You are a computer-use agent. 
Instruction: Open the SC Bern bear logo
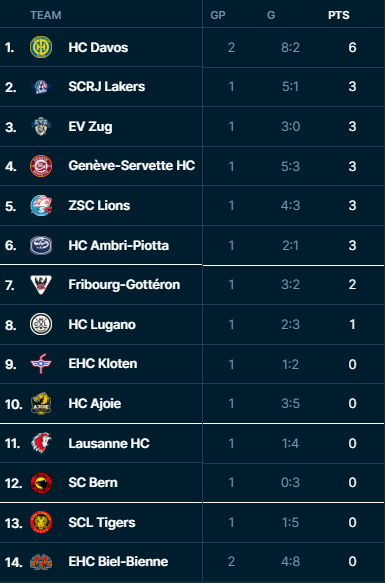pos(41,483)
